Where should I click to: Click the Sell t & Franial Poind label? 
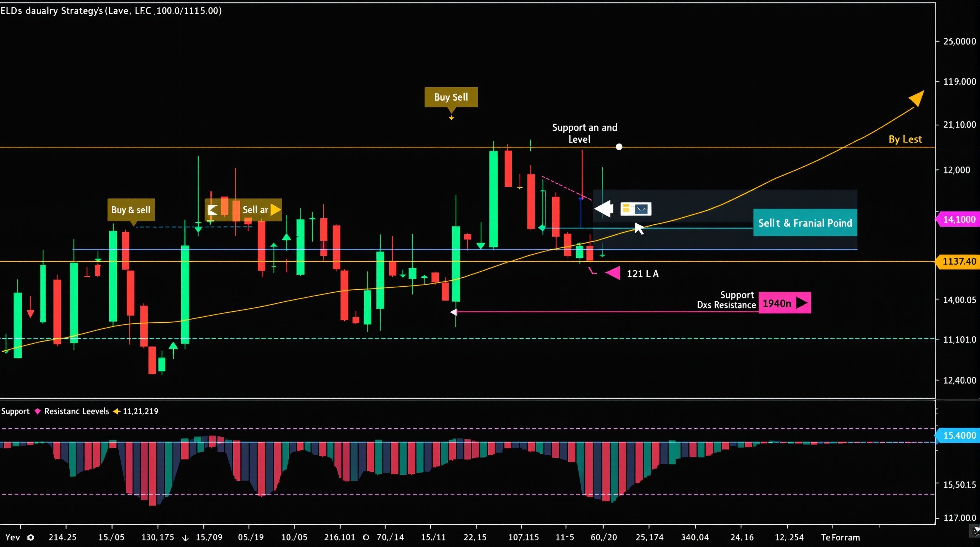point(805,223)
